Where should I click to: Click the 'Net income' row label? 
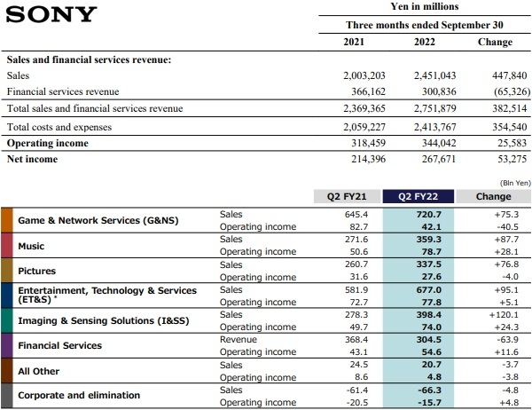[32, 159]
